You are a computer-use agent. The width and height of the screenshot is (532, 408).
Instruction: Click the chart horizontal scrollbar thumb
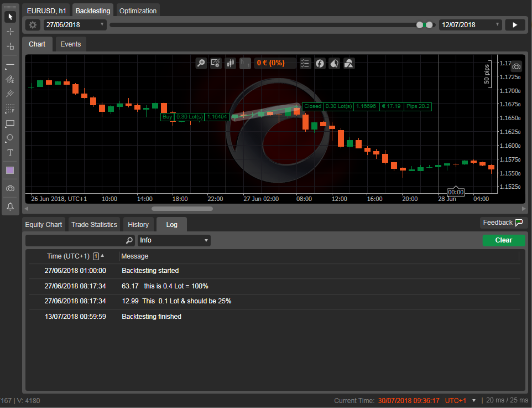tap(182, 209)
